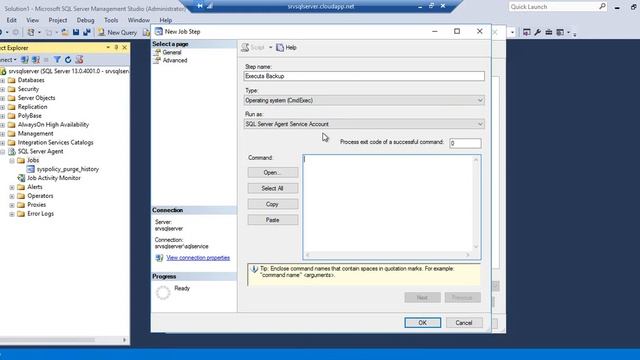Click the Copy button
The width and height of the screenshot is (640, 360).
click(x=273, y=204)
